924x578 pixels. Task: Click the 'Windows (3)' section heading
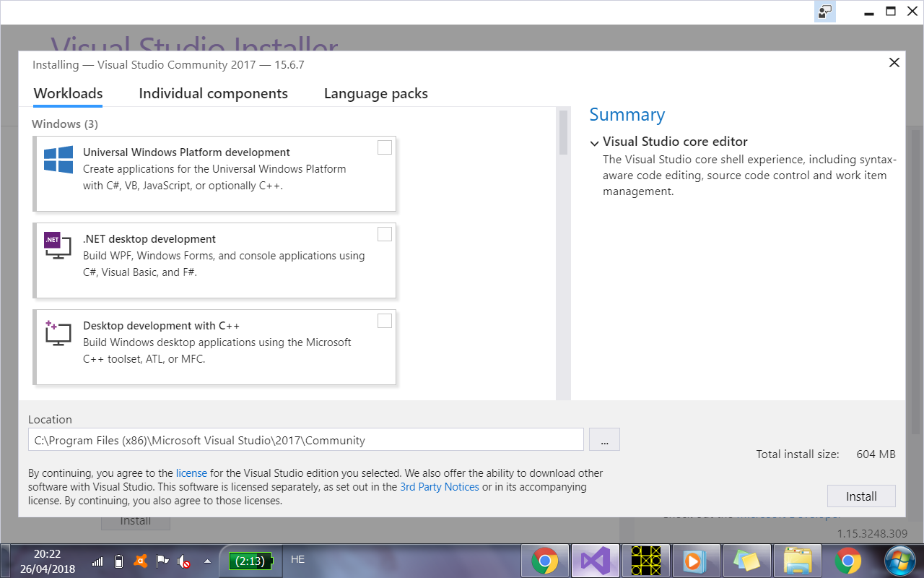65,124
